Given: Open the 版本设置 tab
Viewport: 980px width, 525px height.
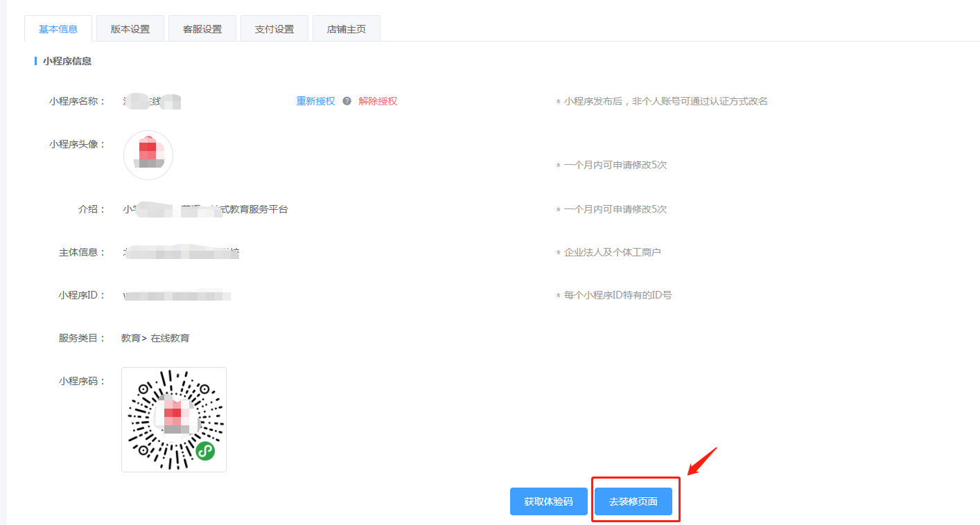Looking at the screenshot, I should tap(130, 29).
